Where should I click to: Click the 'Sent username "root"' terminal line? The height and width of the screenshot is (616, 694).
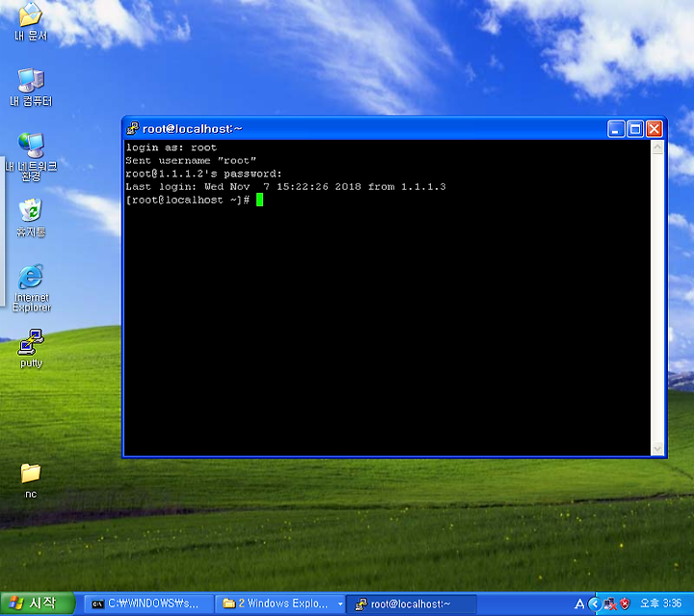(191, 161)
